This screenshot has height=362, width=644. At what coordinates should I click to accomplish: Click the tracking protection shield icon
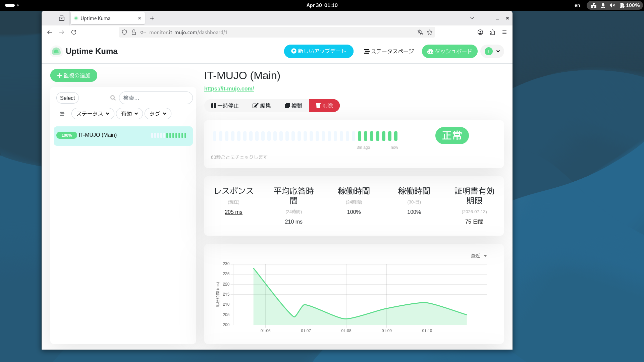124,32
